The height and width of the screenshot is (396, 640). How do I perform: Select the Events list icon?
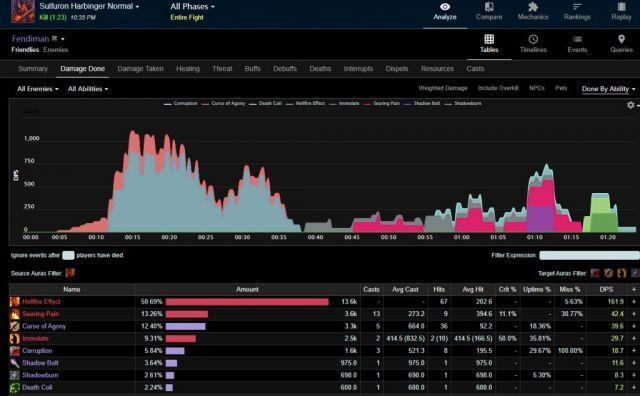[x=577, y=39]
